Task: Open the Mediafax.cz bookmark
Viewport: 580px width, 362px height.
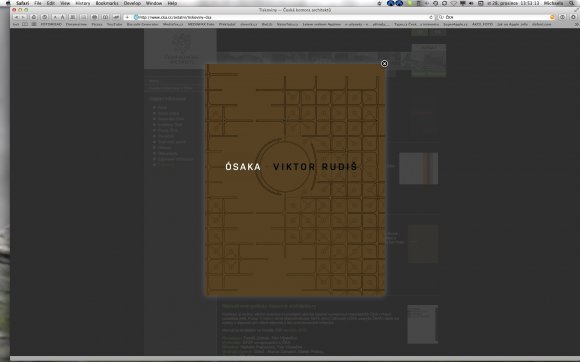Action: [173, 24]
